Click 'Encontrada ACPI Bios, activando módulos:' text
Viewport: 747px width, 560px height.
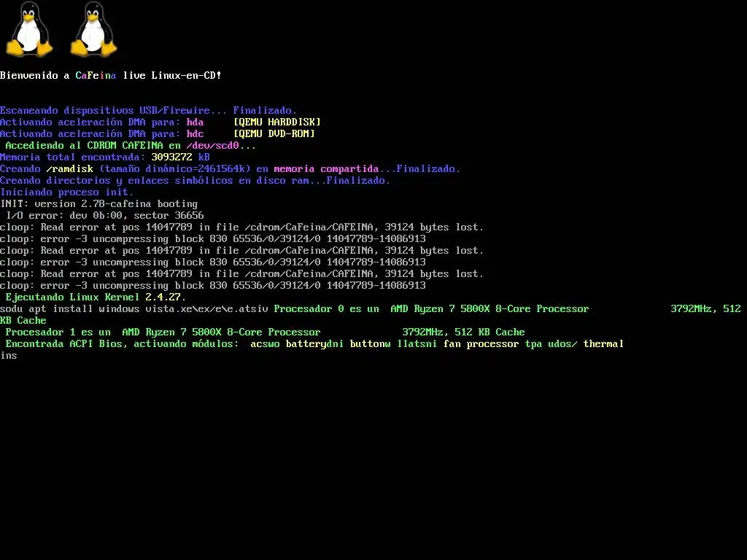pos(122,344)
